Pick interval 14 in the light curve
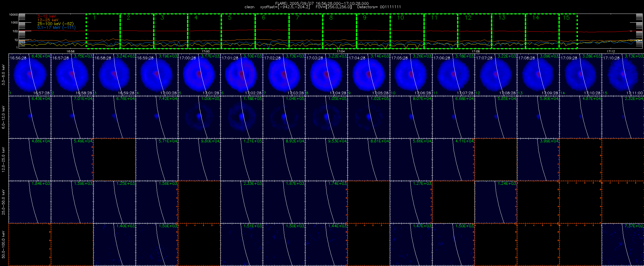The width and height of the screenshot is (644, 266). point(542,31)
